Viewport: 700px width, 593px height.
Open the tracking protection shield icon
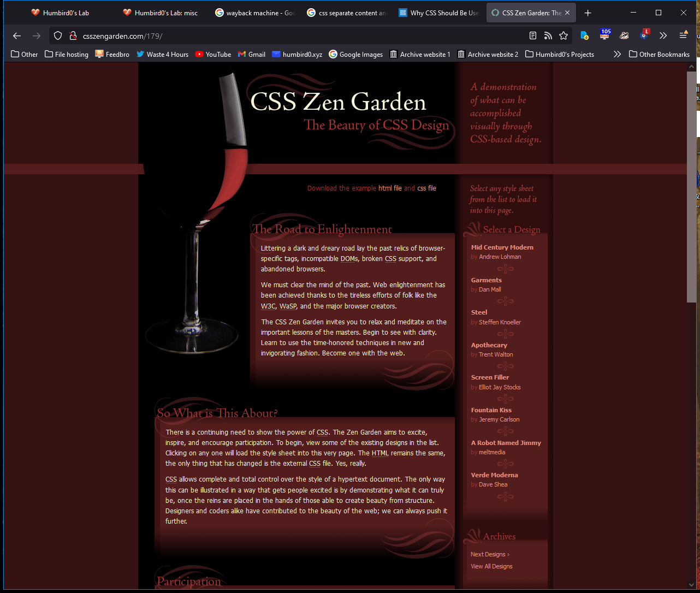(x=58, y=36)
